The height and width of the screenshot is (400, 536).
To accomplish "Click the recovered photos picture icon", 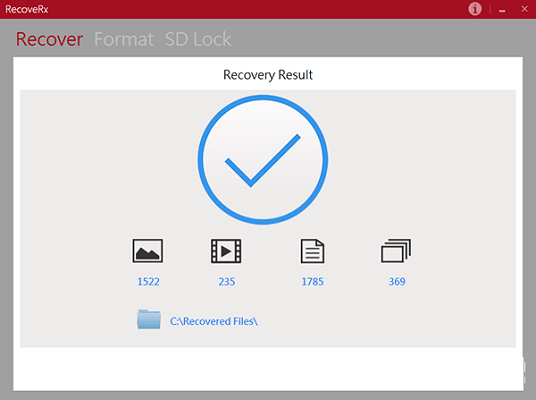I will click(x=148, y=251).
